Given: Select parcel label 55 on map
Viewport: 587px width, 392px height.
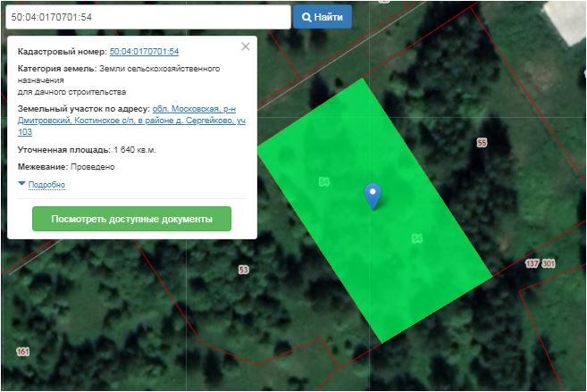Looking at the screenshot, I should pos(482,143).
